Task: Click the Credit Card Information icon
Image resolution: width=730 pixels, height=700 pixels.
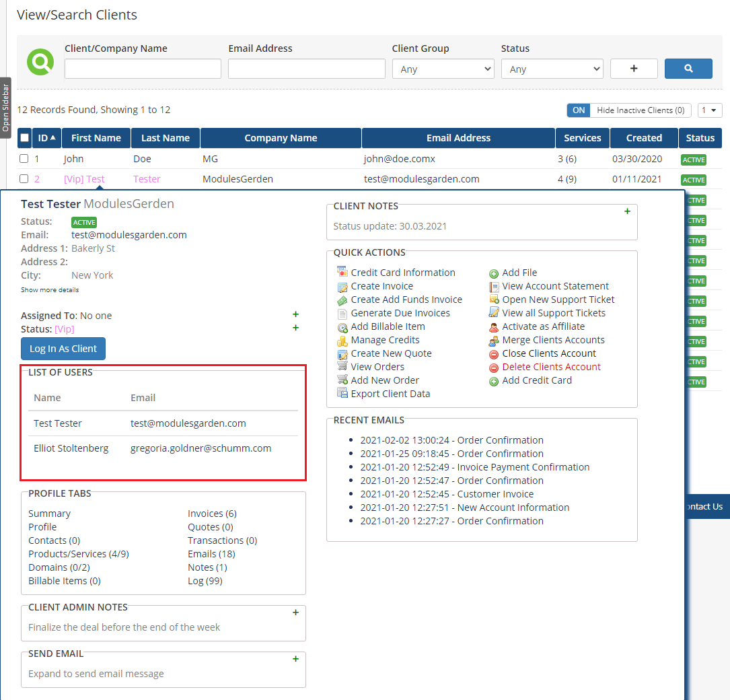Action: pos(342,273)
